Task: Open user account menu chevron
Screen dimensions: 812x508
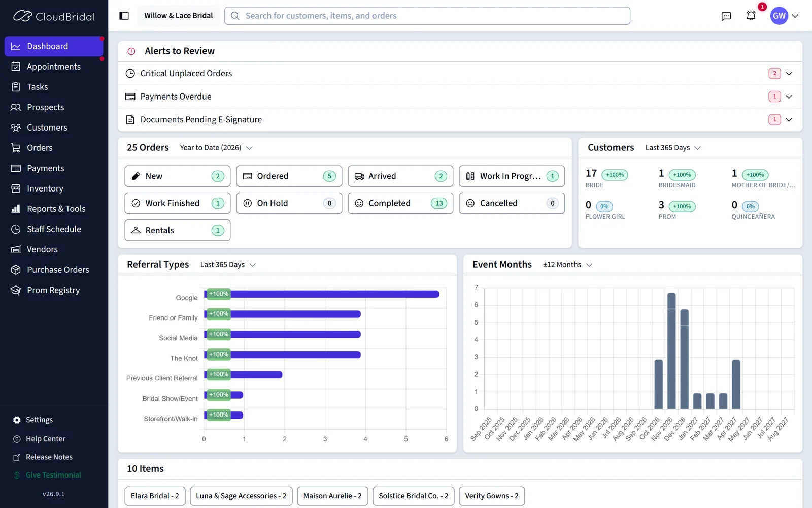Action: pyautogui.click(x=795, y=16)
